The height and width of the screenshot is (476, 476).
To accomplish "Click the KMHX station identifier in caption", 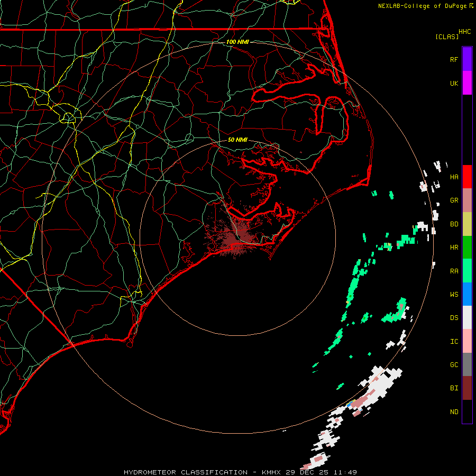I will (x=272, y=472).
